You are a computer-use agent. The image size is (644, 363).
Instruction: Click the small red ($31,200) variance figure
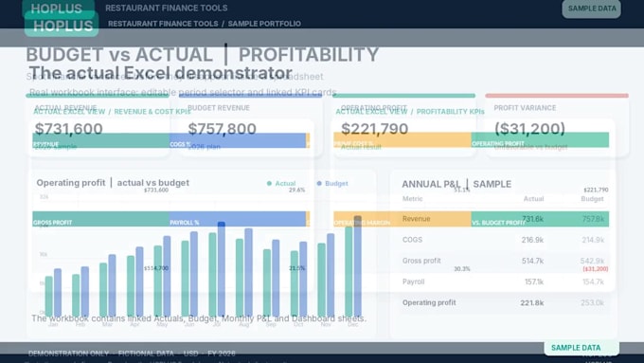coord(596,269)
